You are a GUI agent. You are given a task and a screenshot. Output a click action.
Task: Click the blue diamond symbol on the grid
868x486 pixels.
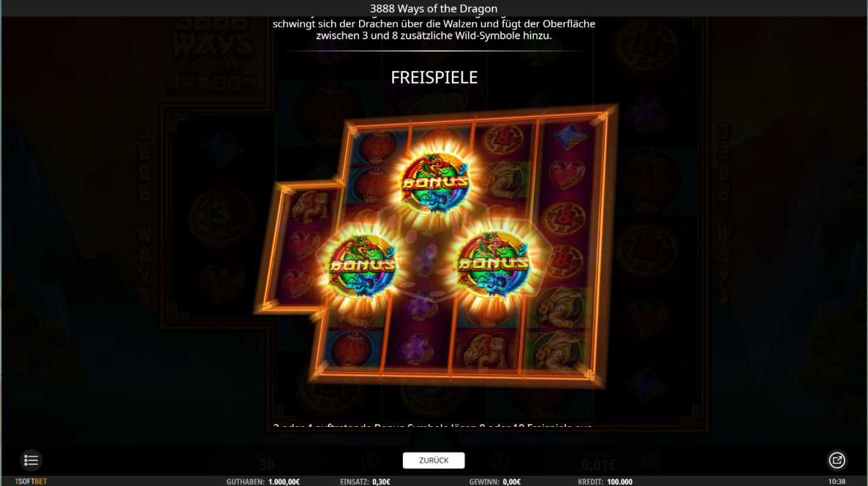[571, 137]
